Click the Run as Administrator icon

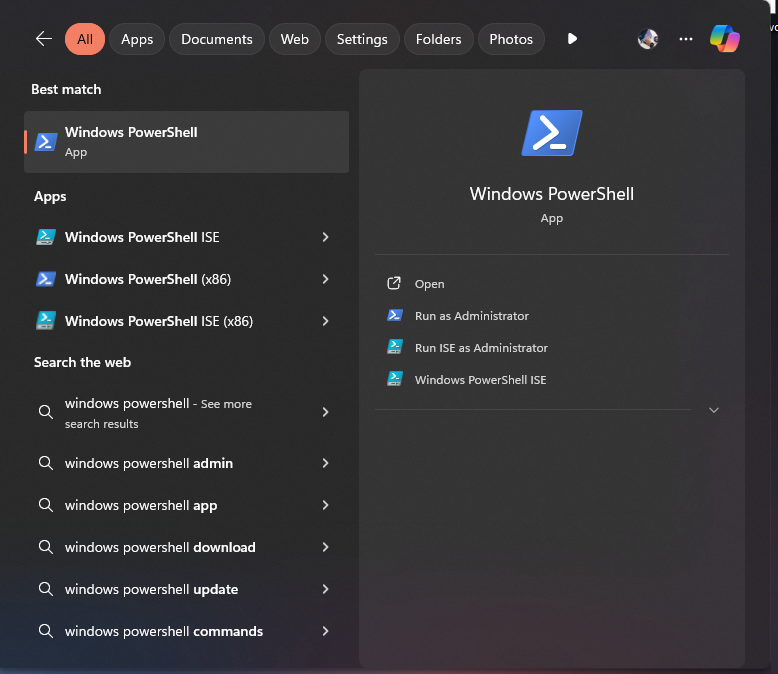click(x=395, y=315)
